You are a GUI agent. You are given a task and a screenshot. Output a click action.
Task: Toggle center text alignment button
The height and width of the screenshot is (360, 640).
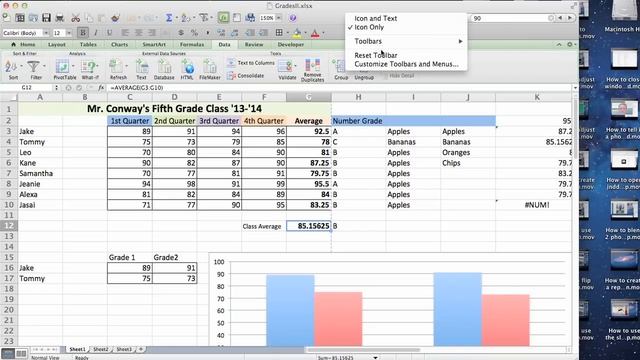138,33
